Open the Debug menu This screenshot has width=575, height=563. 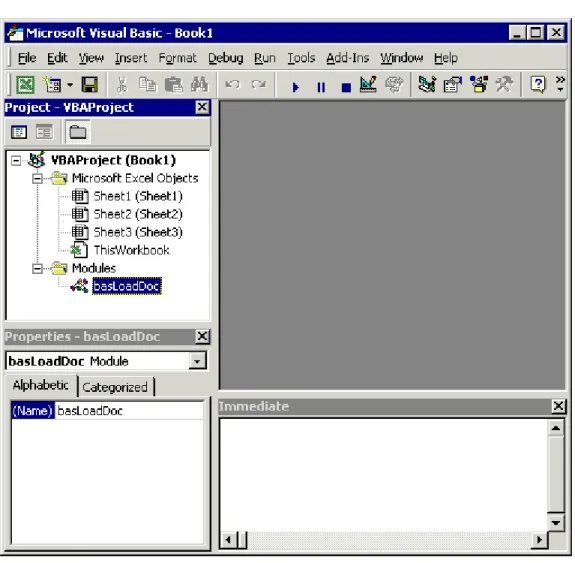(x=226, y=58)
